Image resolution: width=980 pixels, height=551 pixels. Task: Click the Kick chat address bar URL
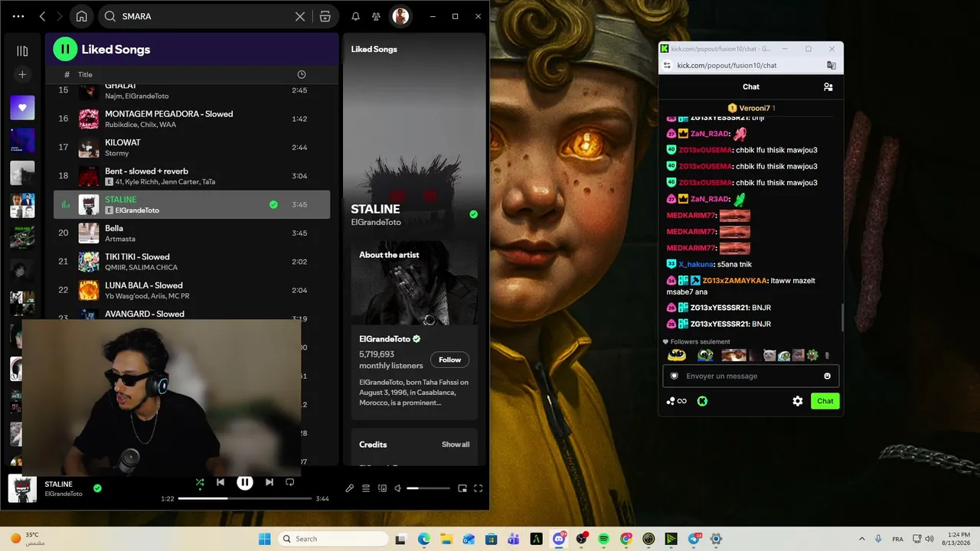click(x=727, y=65)
